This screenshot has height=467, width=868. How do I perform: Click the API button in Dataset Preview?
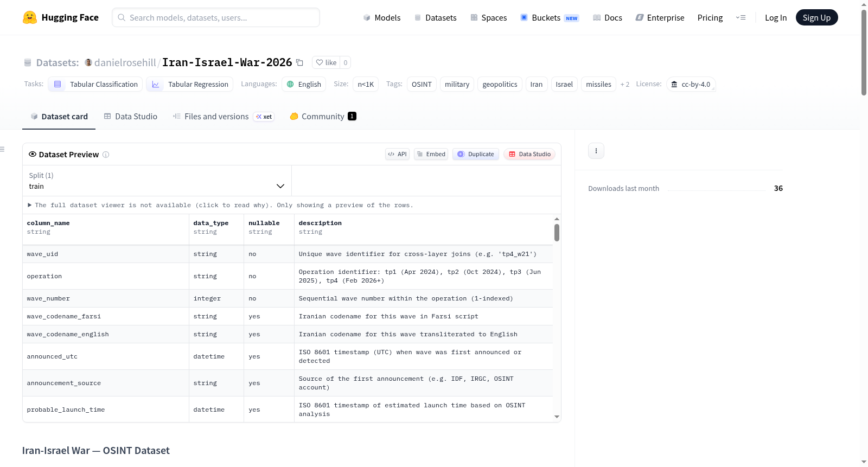pos(397,154)
